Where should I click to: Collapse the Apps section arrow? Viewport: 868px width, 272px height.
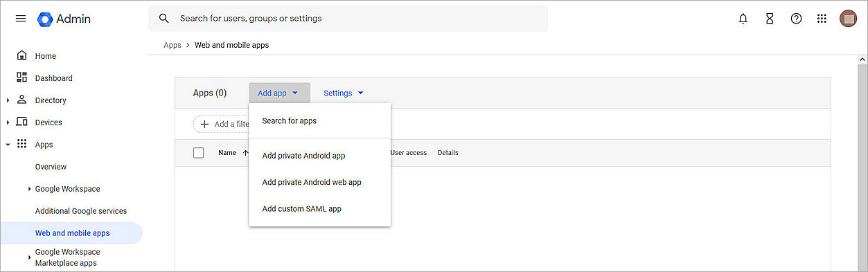point(8,145)
